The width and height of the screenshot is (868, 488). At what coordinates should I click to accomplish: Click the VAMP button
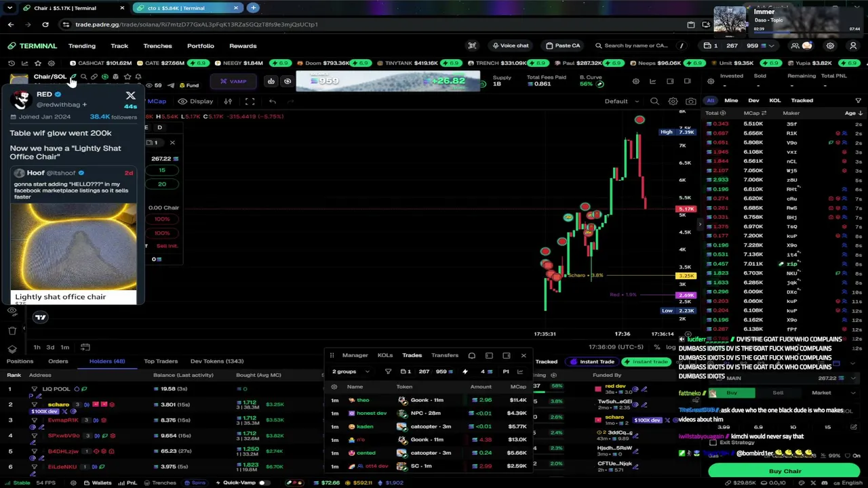[x=233, y=81]
